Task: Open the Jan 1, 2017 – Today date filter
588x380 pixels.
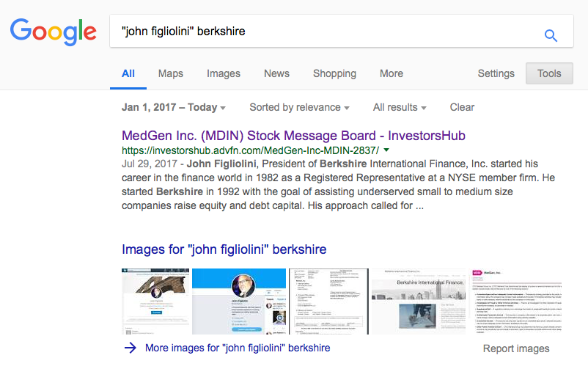Action: coord(174,107)
